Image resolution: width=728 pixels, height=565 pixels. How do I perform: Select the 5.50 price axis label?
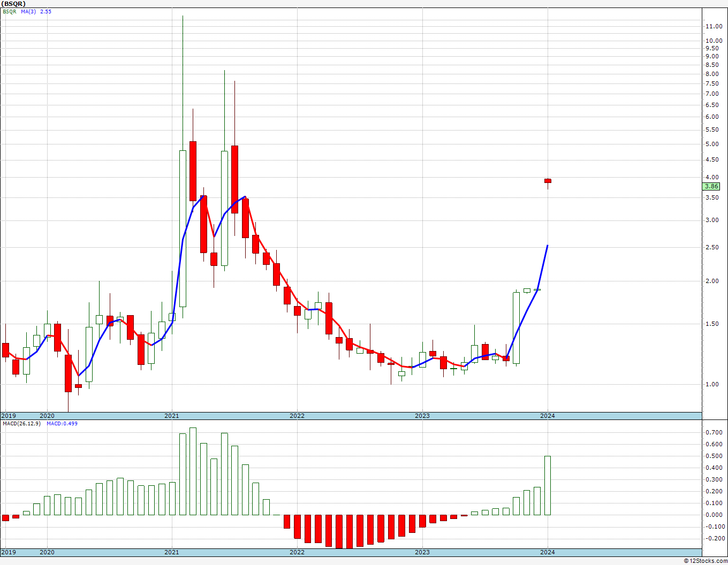(712, 130)
